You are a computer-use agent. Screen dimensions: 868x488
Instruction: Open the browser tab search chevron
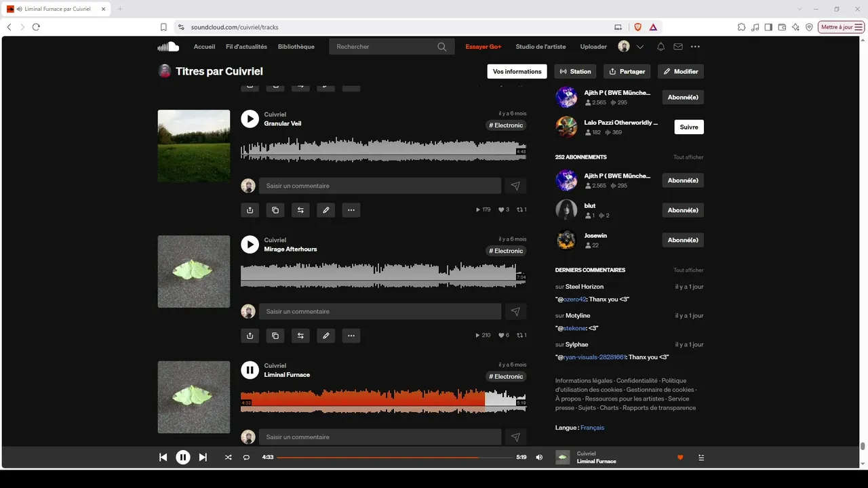coord(800,9)
